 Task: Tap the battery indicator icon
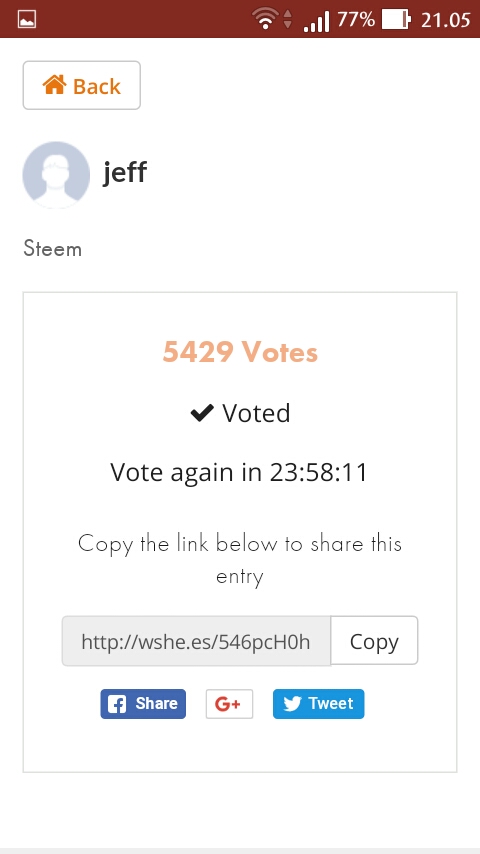(x=396, y=20)
